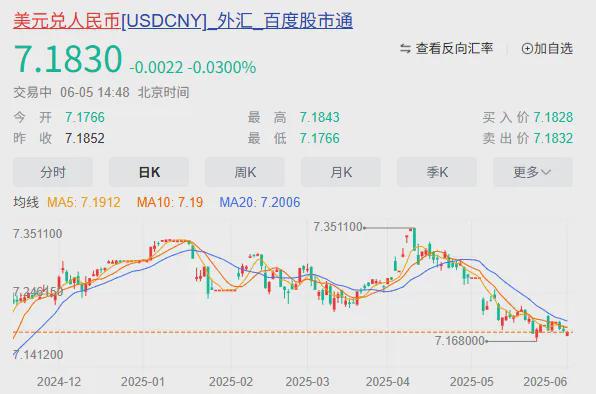Click the trading time 06-05 14:48 text
Image resolution: width=596 pixels, height=394 pixels.
click(x=95, y=92)
